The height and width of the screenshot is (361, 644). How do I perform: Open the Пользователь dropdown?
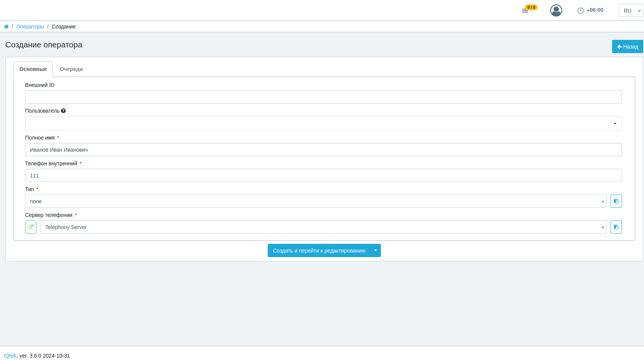pyautogui.click(x=324, y=123)
